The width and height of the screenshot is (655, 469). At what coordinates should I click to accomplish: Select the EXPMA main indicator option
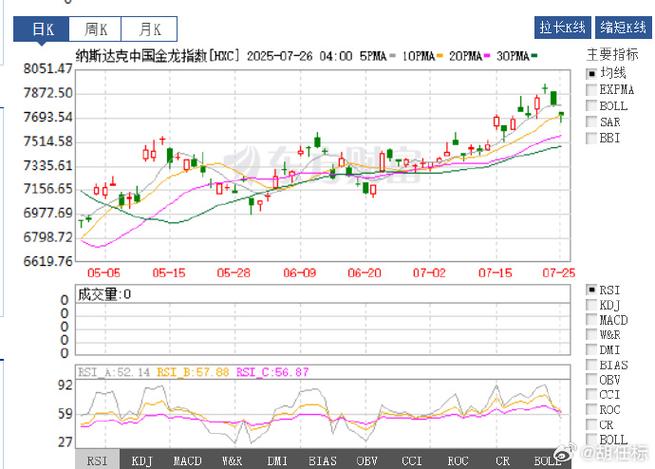[x=591, y=90]
